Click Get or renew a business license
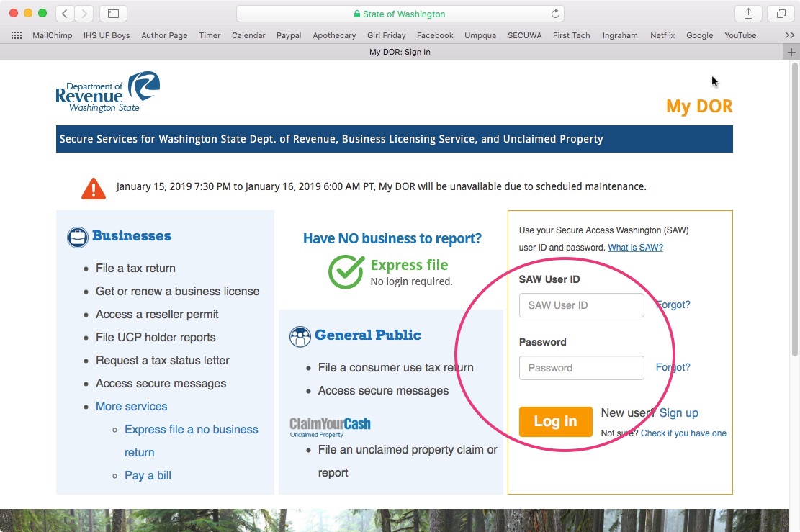Image resolution: width=800 pixels, height=532 pixels. pos(178,292)
